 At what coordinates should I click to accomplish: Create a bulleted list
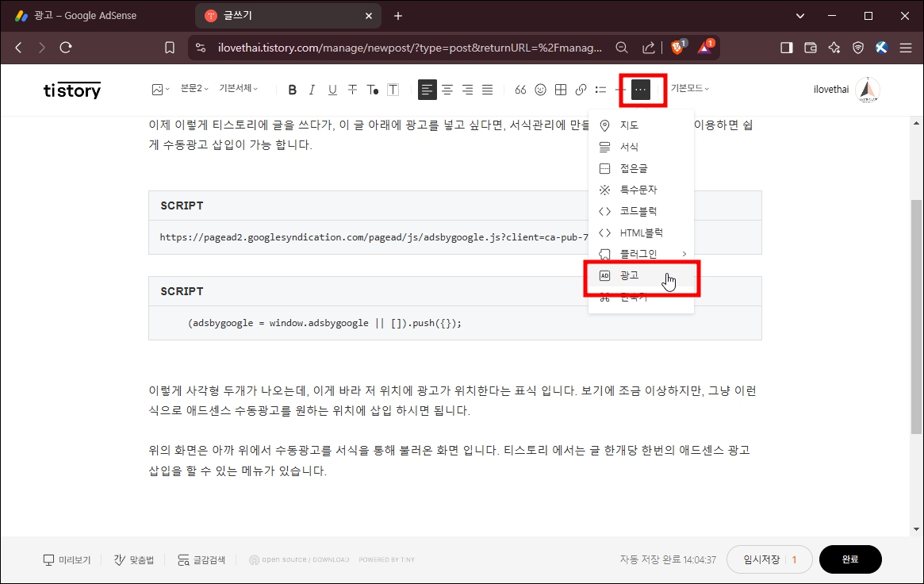click(601, 89)
